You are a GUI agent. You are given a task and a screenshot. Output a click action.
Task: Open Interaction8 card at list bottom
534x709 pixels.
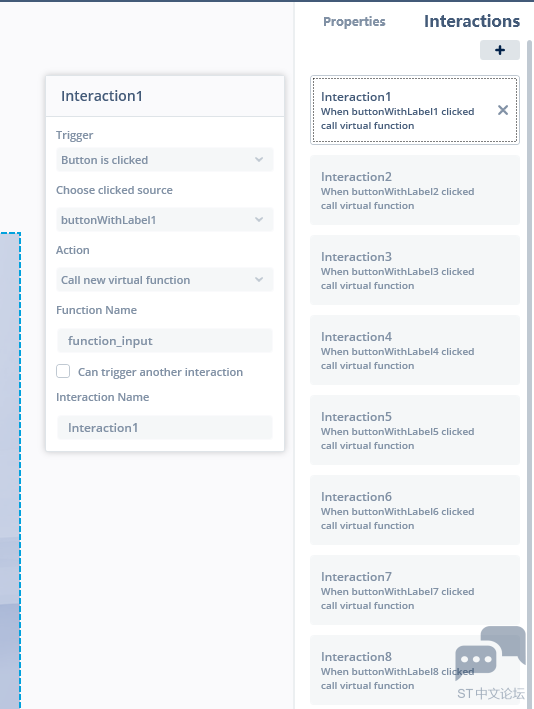(415, 671)
